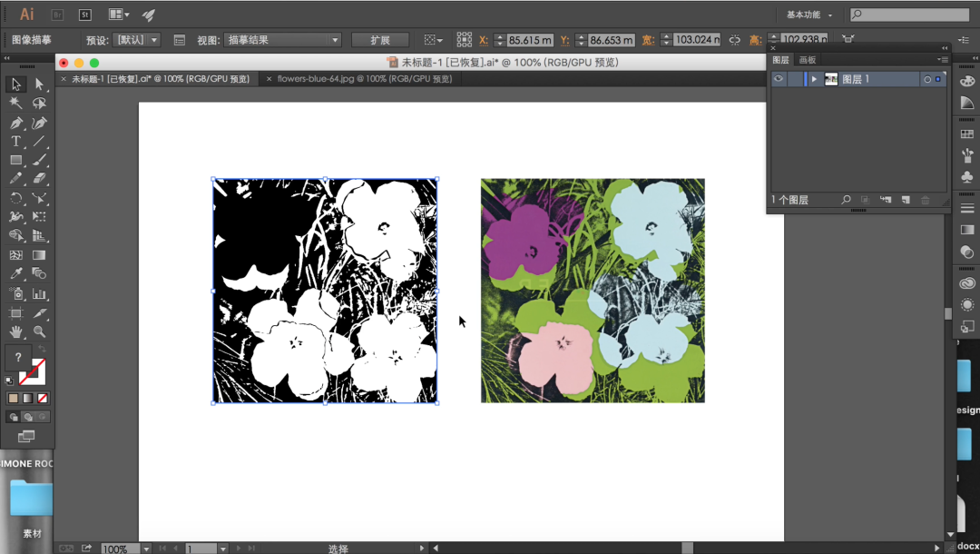980x554 pixels.
Task: Select the Line Segment tool
Action: pyautogui.click(x=39, y=142)
